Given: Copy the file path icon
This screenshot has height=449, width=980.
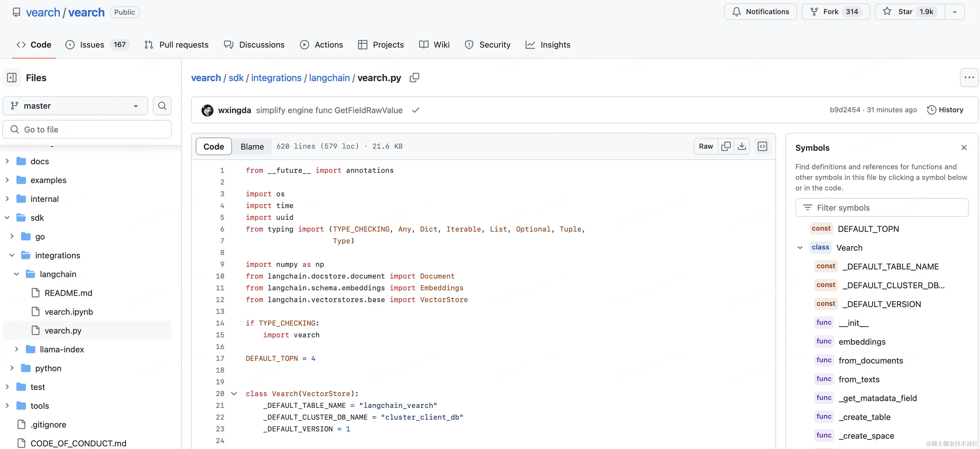Looking at the screenshot, I should click(414, 77).
